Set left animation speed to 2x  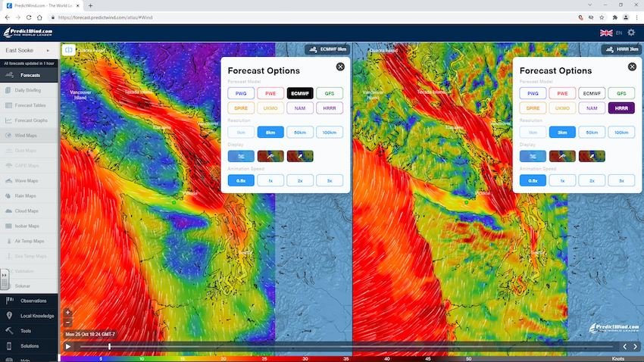point(300,180)
